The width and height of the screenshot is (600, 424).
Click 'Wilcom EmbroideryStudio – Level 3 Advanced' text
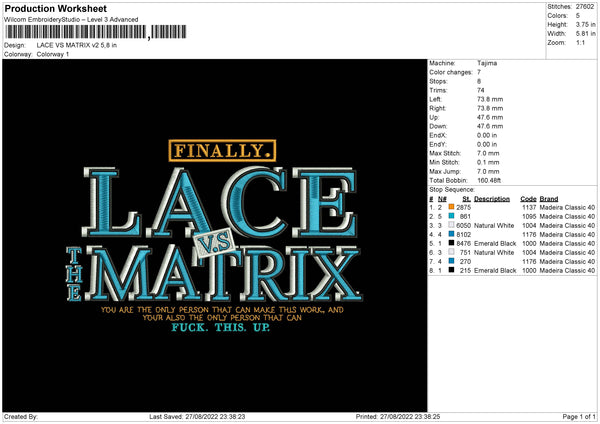coord(71,20)
